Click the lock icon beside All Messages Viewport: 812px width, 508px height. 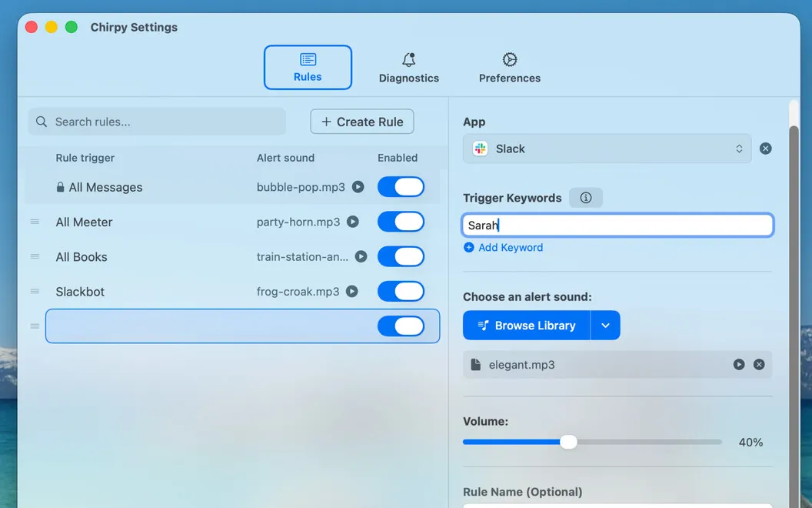click(60, 187)
